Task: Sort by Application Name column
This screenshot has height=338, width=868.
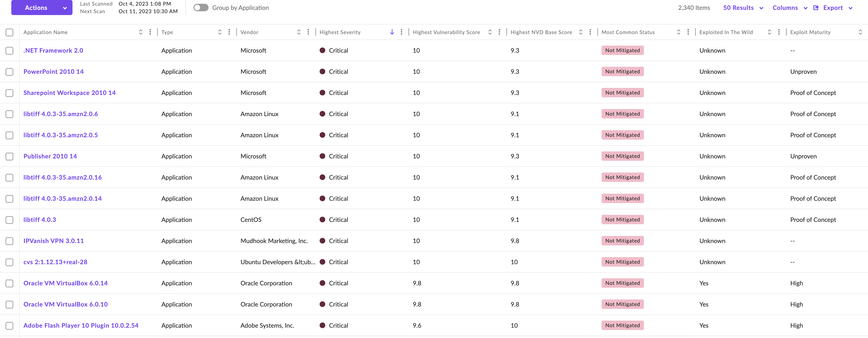Action: (141, 32)
